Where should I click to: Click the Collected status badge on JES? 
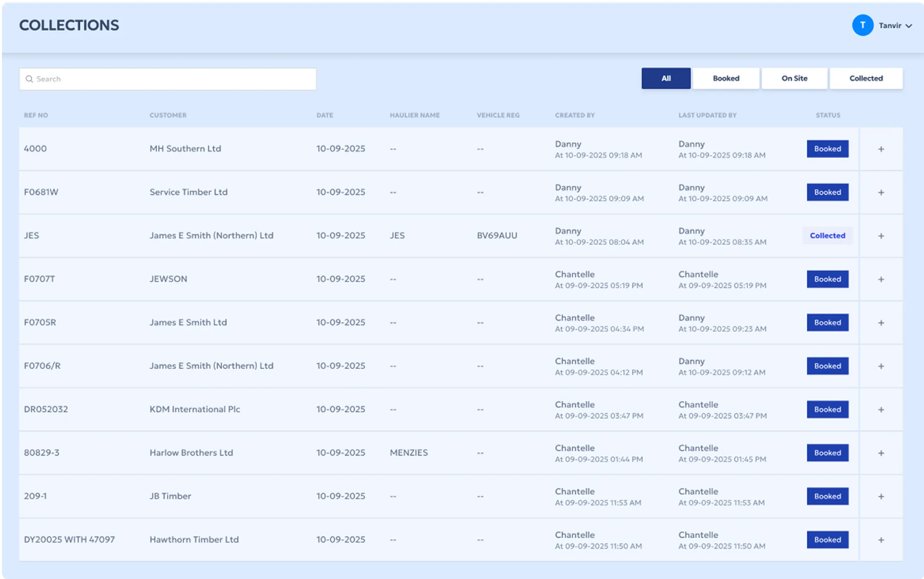[x=827, y=236]
